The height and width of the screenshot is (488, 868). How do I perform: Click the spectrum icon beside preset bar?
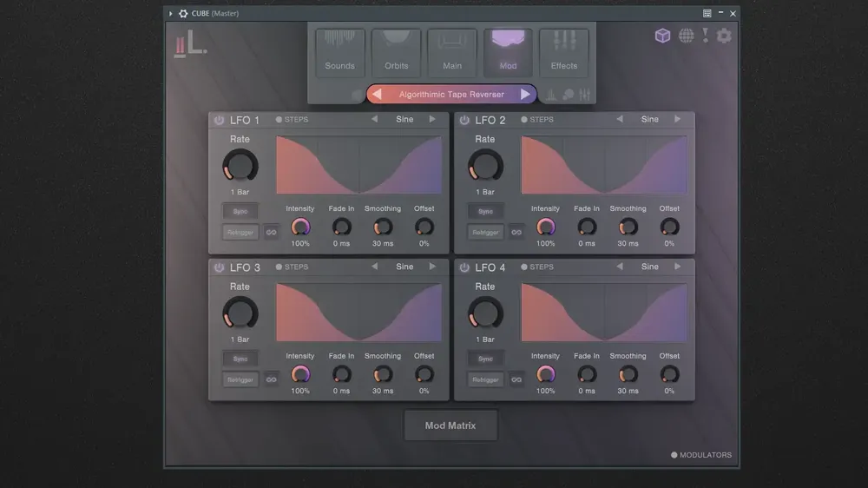[551, 95]
